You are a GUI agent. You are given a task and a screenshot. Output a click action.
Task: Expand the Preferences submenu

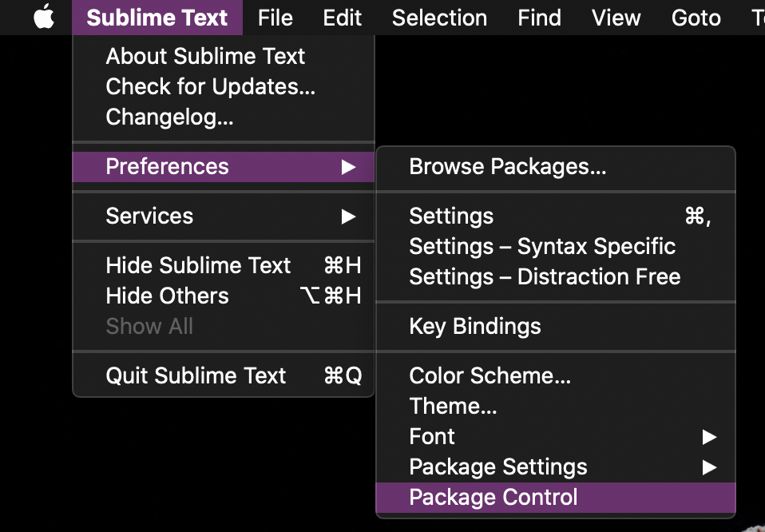pos(224,166)
